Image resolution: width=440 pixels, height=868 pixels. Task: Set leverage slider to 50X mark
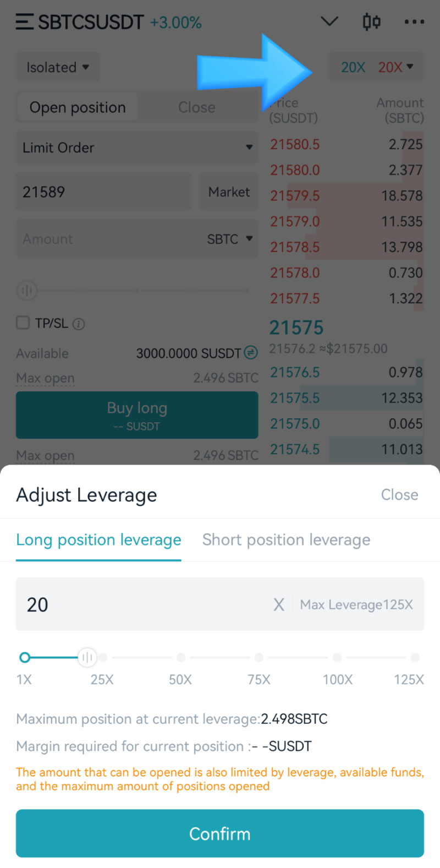(181, 657)
